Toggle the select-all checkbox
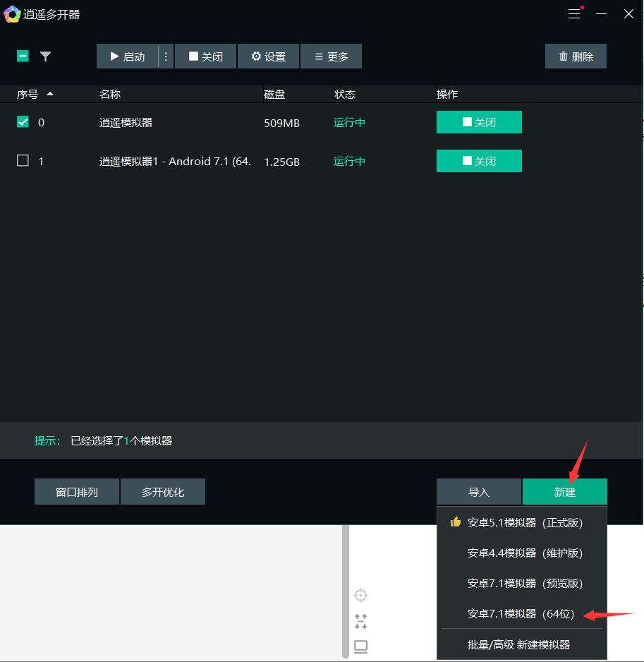The image size is (644, 662). [x=23, y=56]
